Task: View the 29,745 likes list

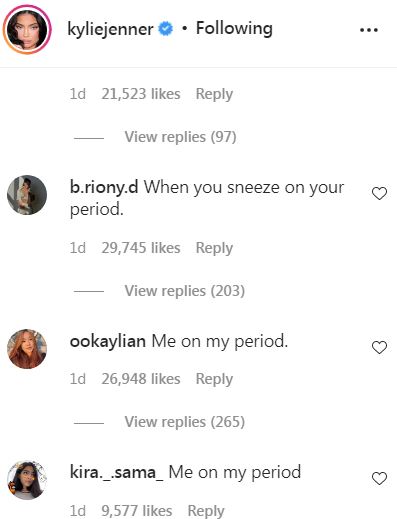Action: (x=141, y=248)
